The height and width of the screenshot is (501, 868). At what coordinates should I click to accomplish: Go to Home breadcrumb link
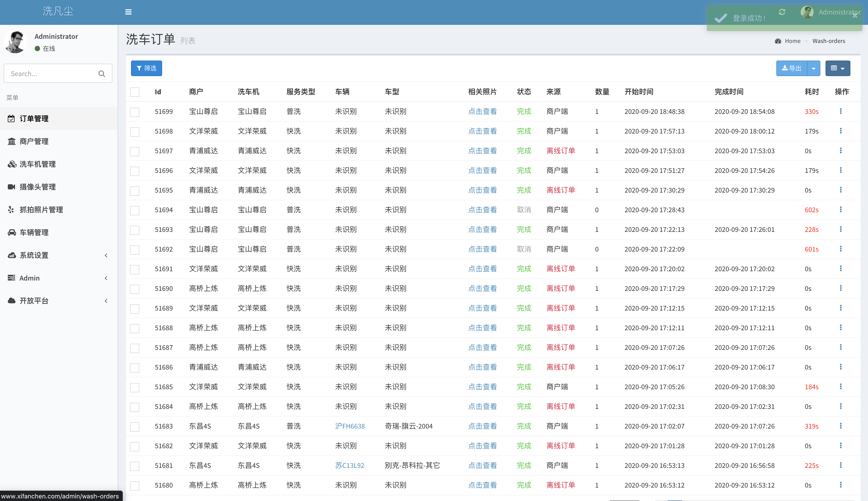point(793,41)
